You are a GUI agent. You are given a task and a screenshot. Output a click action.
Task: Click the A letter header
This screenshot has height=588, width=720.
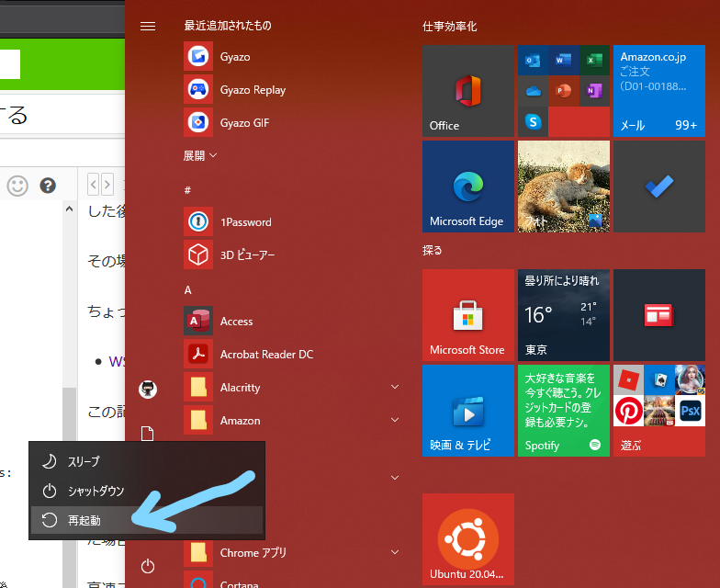click(x=187, y=290)
